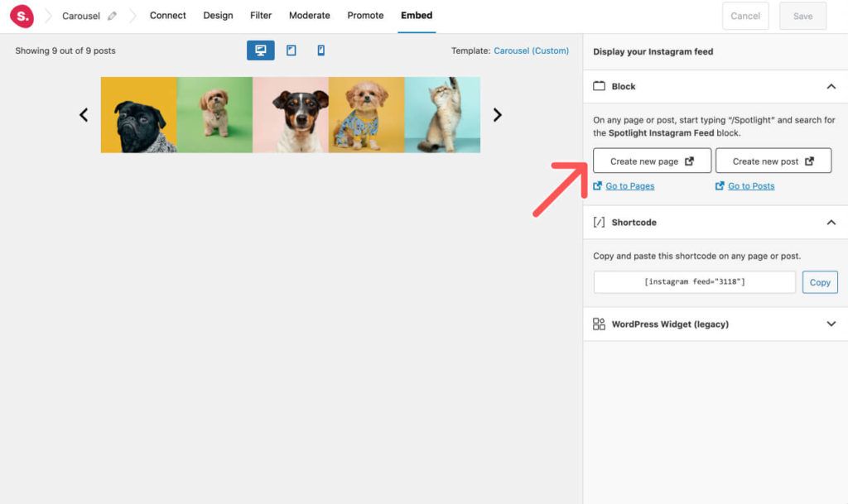This screenshot has height=504, width=848.
Task: Switch to mobile preview mode
Action: 320,50
